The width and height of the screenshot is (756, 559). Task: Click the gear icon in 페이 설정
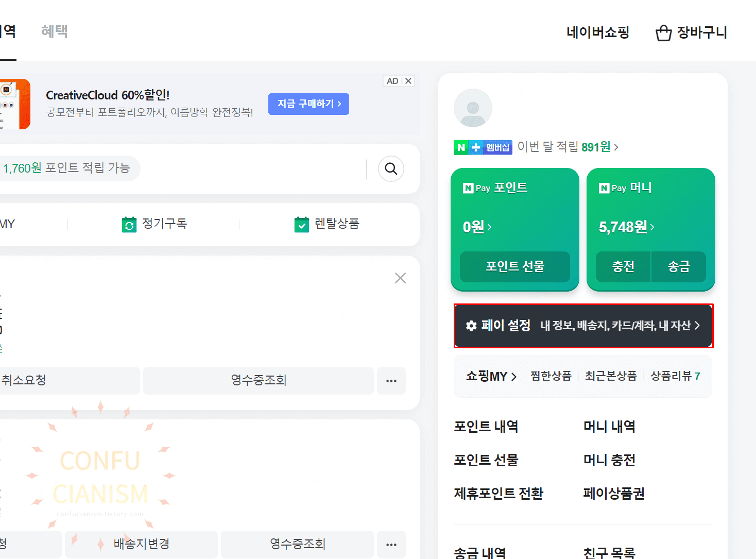pyautogui.click(x=471, y=326)
